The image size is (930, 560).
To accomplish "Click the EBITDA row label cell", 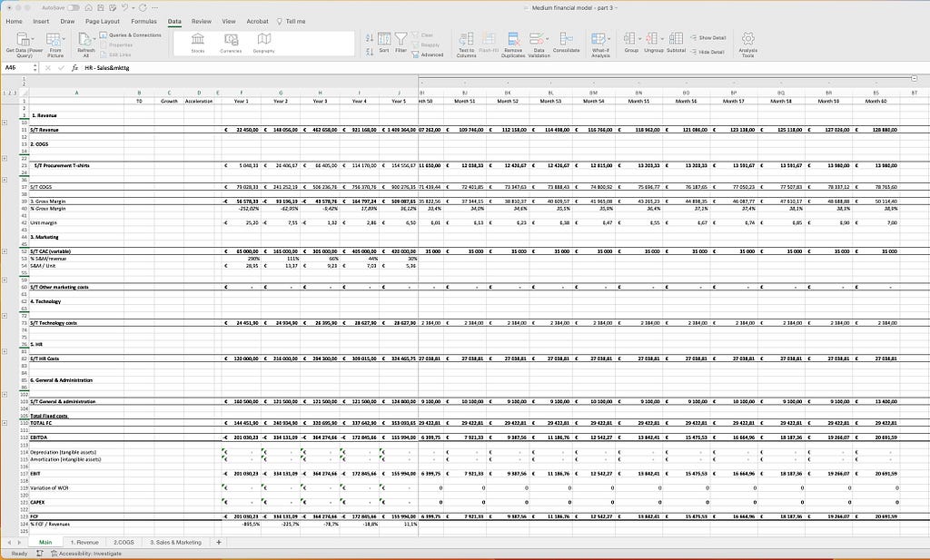I will [76, 438].
